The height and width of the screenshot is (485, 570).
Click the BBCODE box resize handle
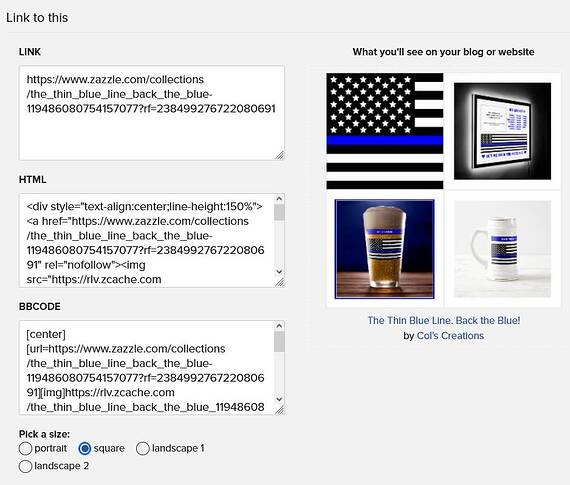280,410
